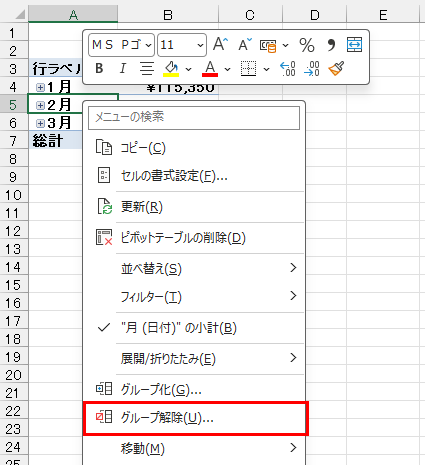425x465 pixels.
Task: Decrease decimal places
Action: tap(312, 69)
